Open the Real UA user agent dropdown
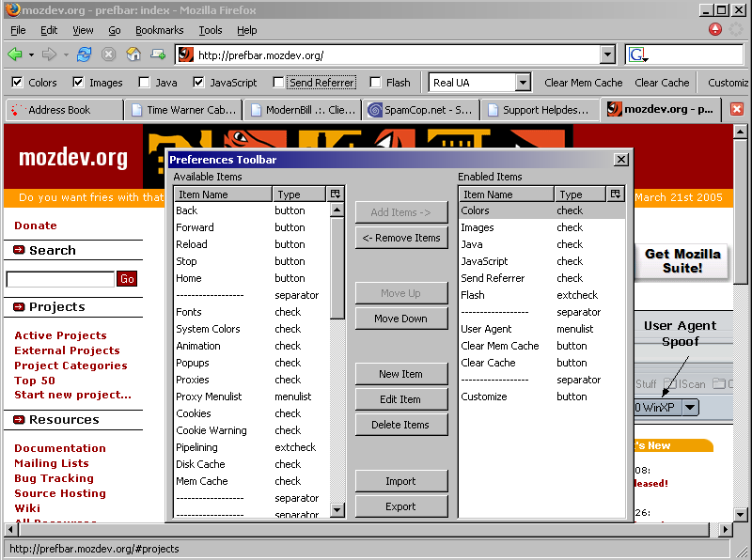This screenshot has height=560, width=752. [524, 83]
